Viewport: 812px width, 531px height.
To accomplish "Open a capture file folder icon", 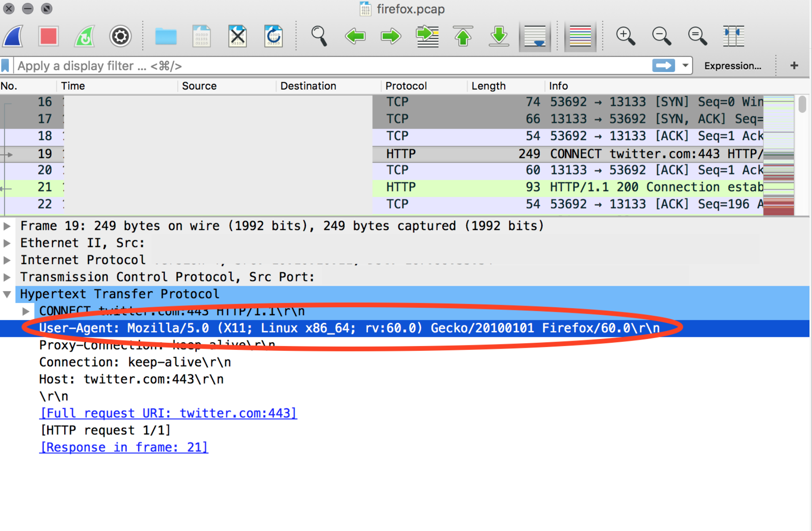I will coord(165,36).
